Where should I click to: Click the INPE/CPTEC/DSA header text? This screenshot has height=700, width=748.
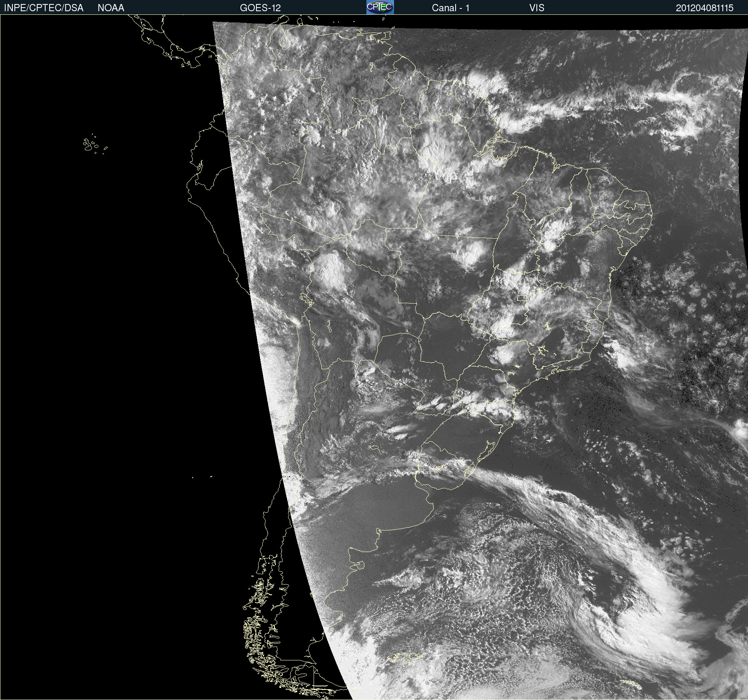tap(44, 8)
